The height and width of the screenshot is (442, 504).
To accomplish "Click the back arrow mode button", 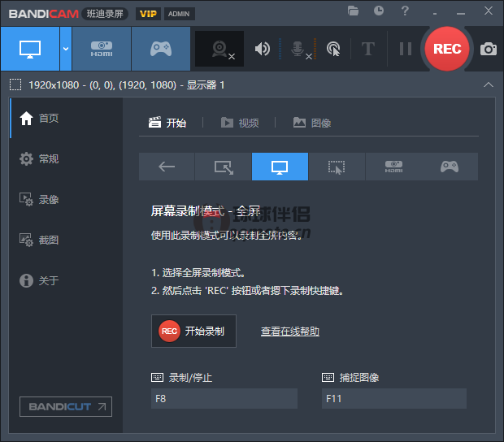I will pyautogui.click(x=167, y=167).
